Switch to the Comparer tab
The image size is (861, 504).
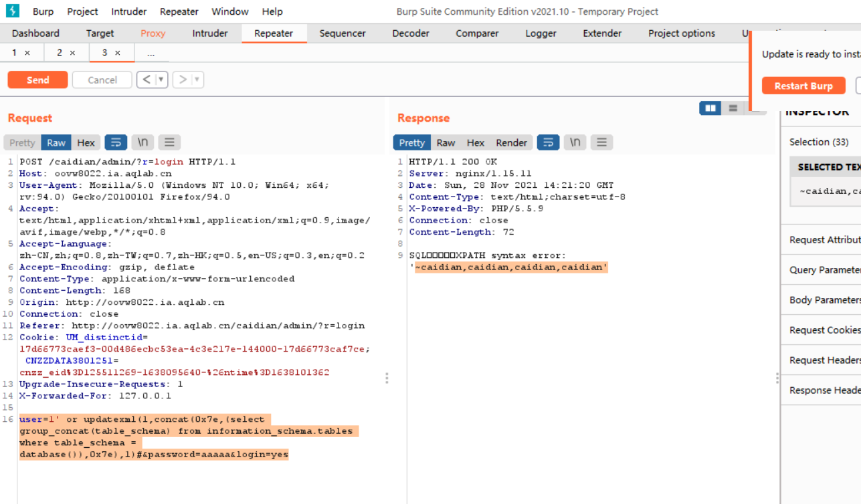coord(477,33)
